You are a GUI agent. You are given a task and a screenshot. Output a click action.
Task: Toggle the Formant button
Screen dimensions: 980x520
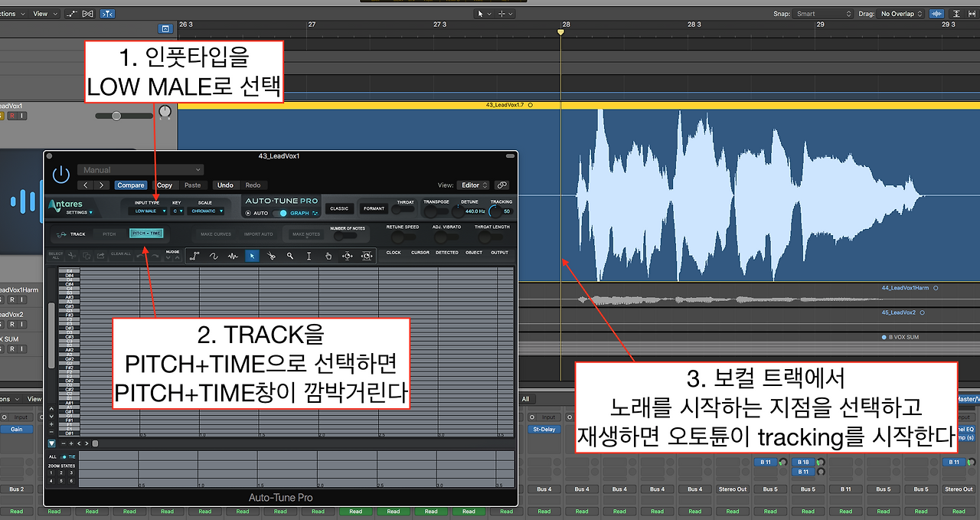pos(374,208)
